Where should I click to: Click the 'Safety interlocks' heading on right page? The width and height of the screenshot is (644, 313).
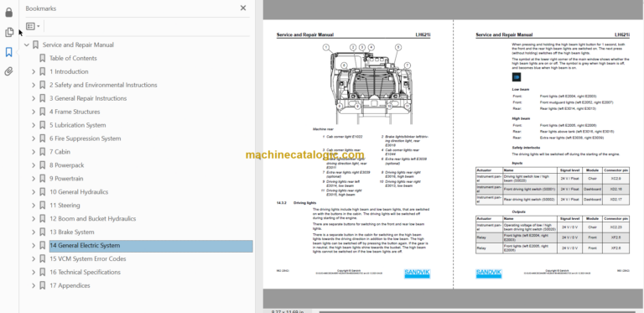pos(526,148)
